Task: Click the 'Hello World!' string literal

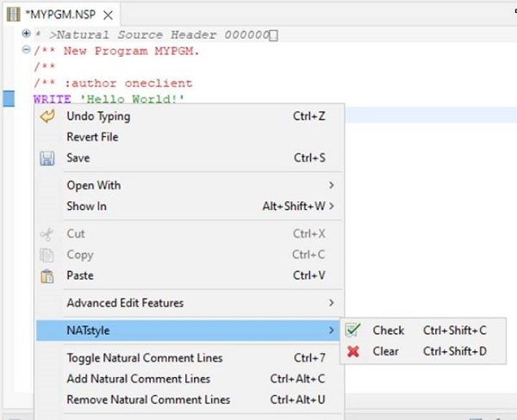Action: (132, 99)
